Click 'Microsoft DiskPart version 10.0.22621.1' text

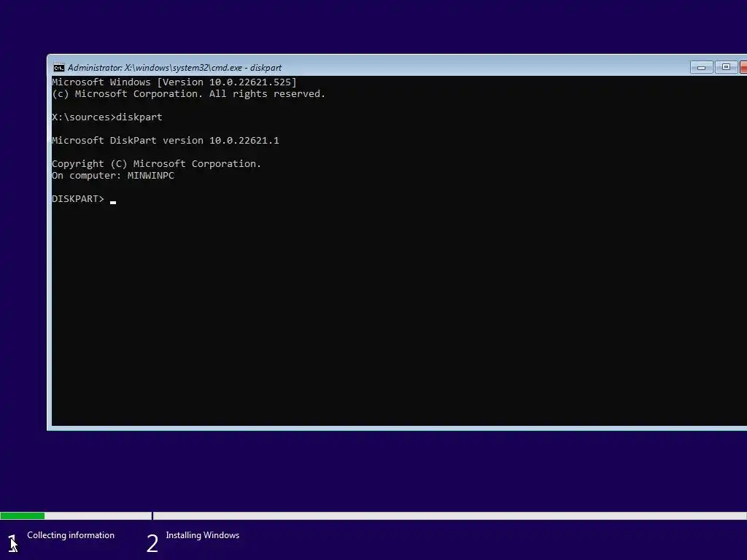tap(166, 141)
